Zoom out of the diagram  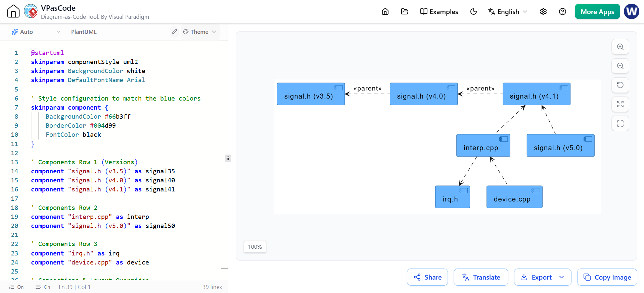pos(620,66)
